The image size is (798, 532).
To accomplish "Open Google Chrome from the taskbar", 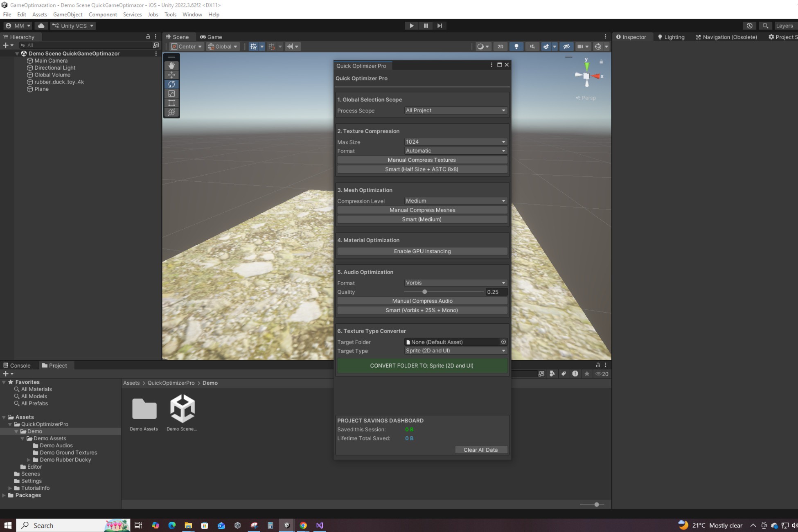I will point(303,525).
